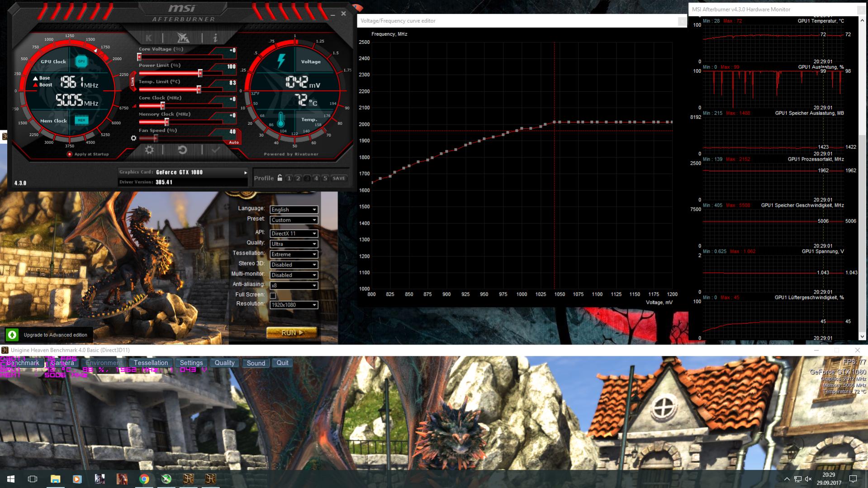Viewport: 868px width, 488px height.
Task: Click the RUN button in Heaven launcher
Action: tap(292, 332)
